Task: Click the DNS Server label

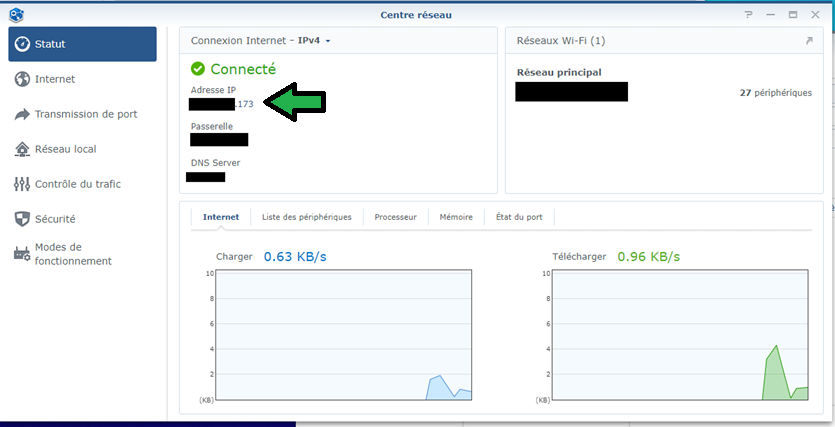Action: point(216,163)
